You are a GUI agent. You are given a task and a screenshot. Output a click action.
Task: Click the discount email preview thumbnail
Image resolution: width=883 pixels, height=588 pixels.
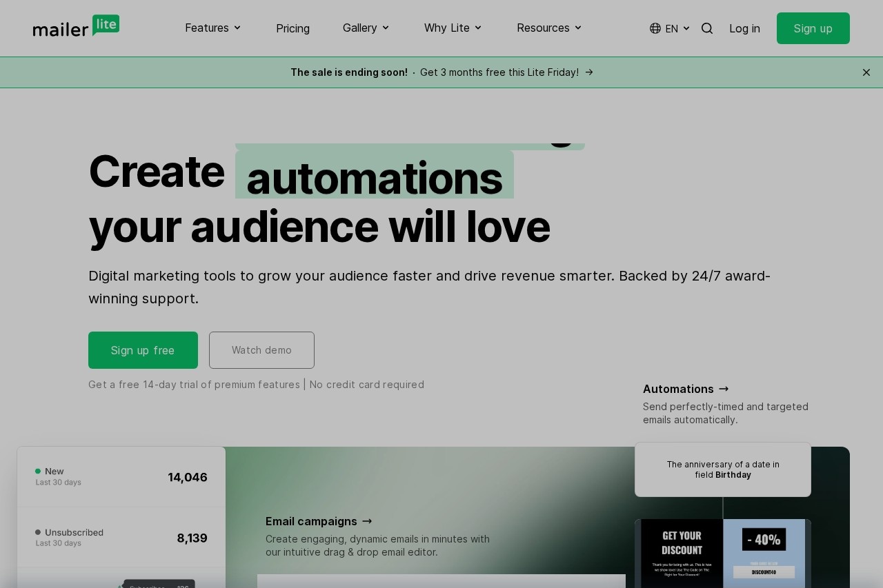click(723, 554)
